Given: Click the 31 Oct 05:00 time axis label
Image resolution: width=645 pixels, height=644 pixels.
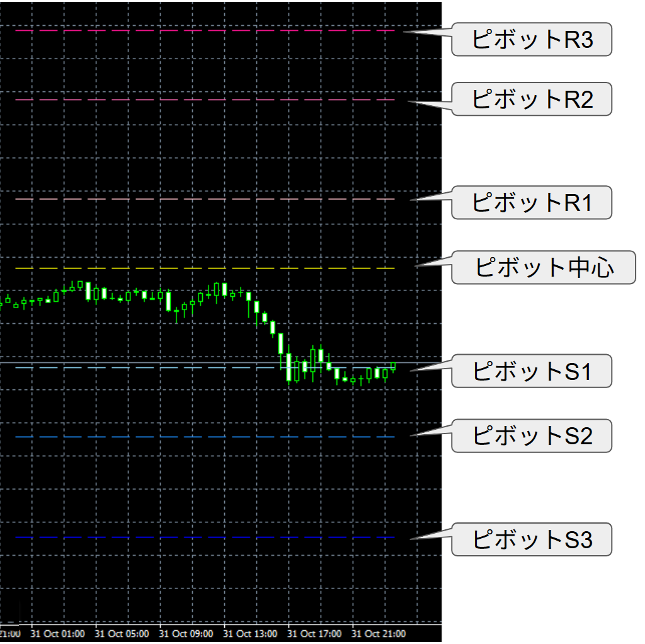Looking at the screenshot, I should [x=122, y=634].
